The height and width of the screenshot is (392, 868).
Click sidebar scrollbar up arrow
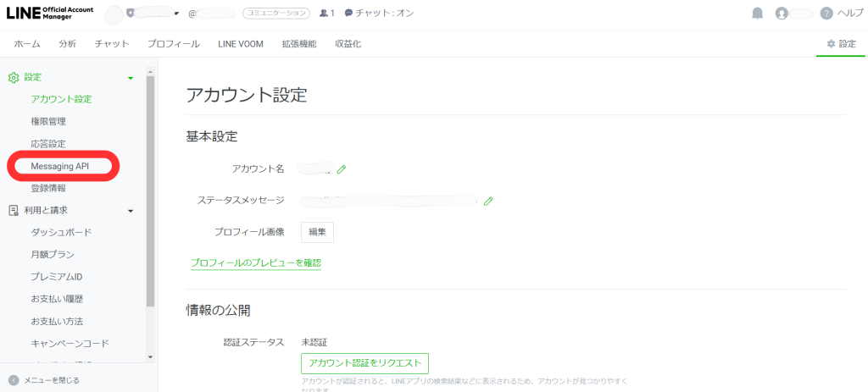click(151, 72)
